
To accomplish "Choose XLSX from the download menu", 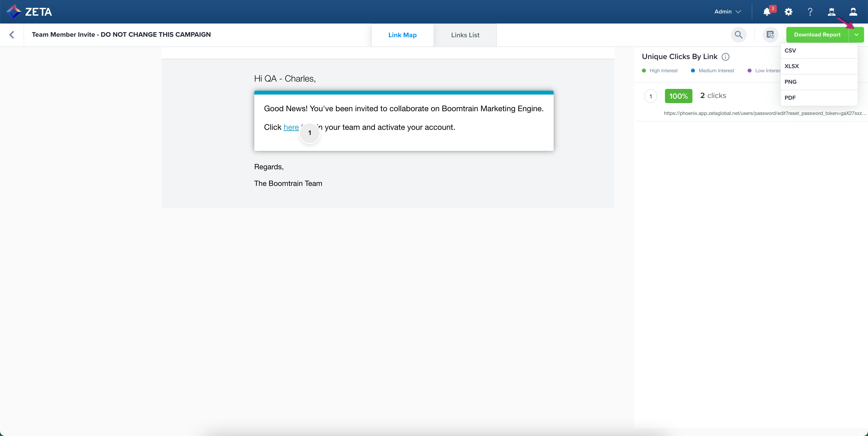I will click(791, 66).
